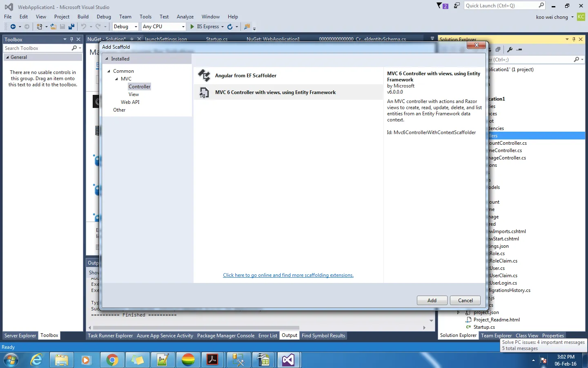
Task: Close the Add Scaffold dialog
Action: pos(476,45)
